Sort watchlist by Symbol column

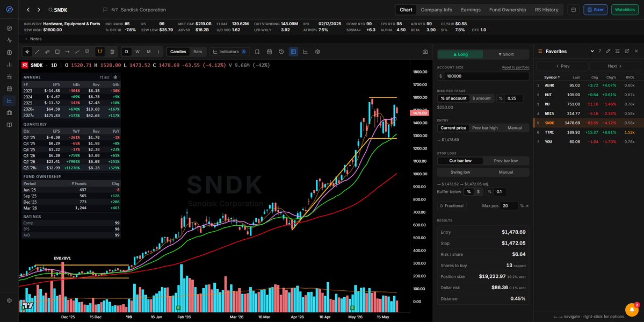[x=552, y=77]
